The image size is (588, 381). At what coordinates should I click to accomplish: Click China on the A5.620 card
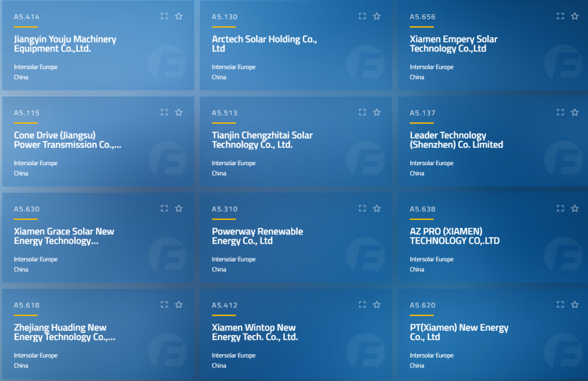(417, 365)
